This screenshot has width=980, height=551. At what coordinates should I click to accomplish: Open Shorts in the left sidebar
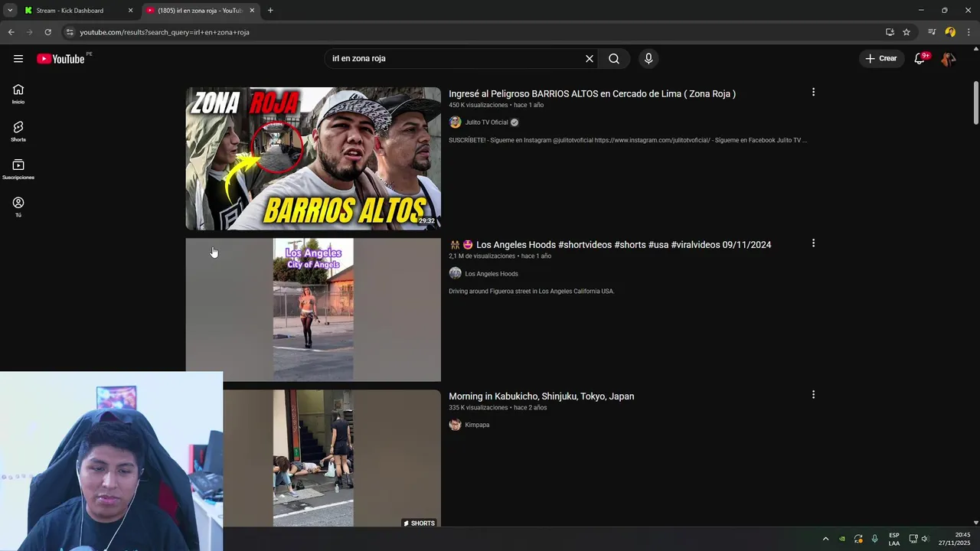[18, 132]
